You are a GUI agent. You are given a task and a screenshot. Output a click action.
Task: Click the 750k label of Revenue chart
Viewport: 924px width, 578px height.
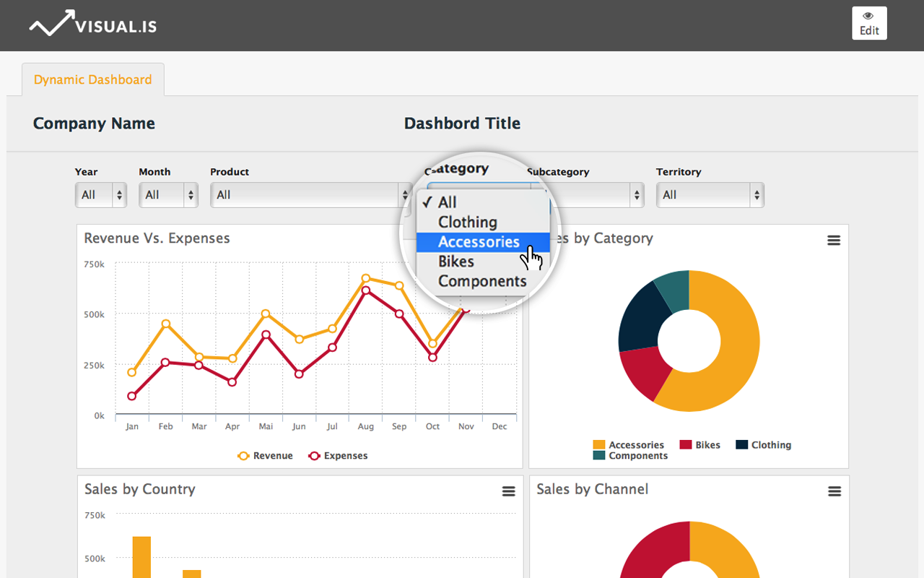coord(95,264)
